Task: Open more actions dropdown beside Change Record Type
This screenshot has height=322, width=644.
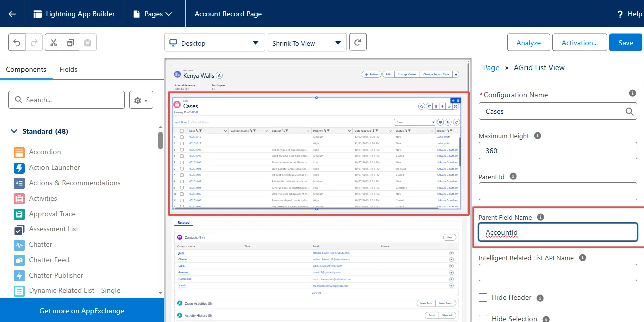Action: coord(456,74)
